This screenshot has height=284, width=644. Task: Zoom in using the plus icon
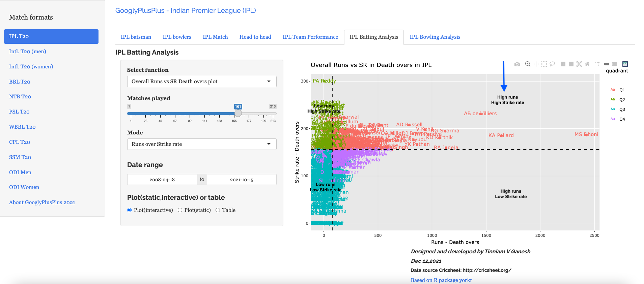tap(563, 64)
